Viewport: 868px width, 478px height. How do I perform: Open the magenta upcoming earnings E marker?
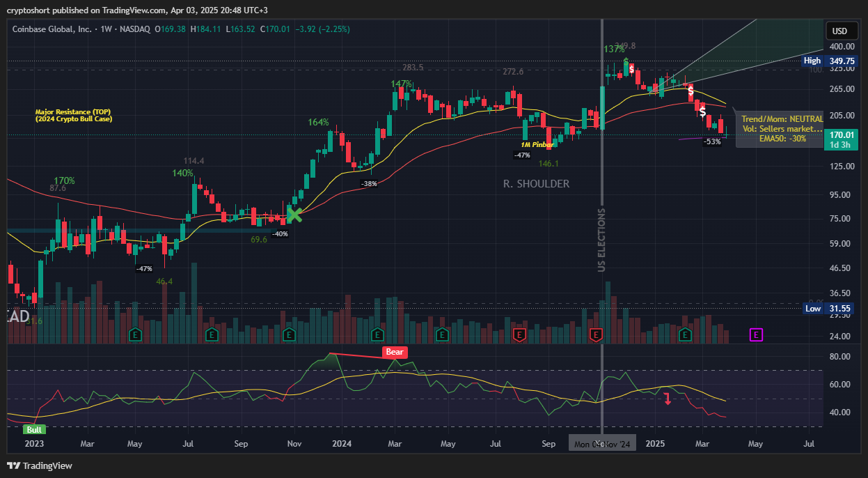[x=756, y=335]
